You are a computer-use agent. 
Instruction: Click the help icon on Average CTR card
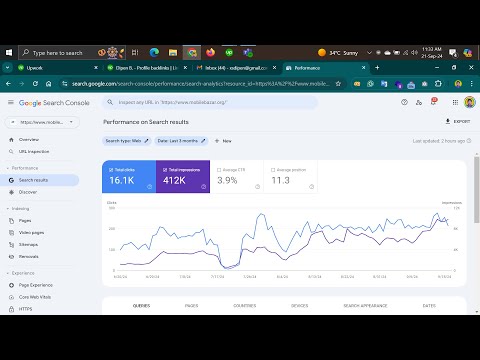coord(257,187)
